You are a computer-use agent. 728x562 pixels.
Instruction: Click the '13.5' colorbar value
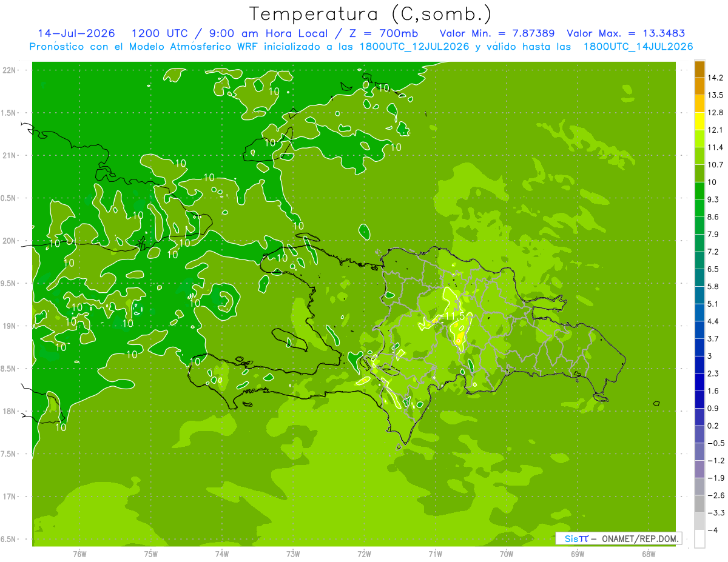[715, 95]
